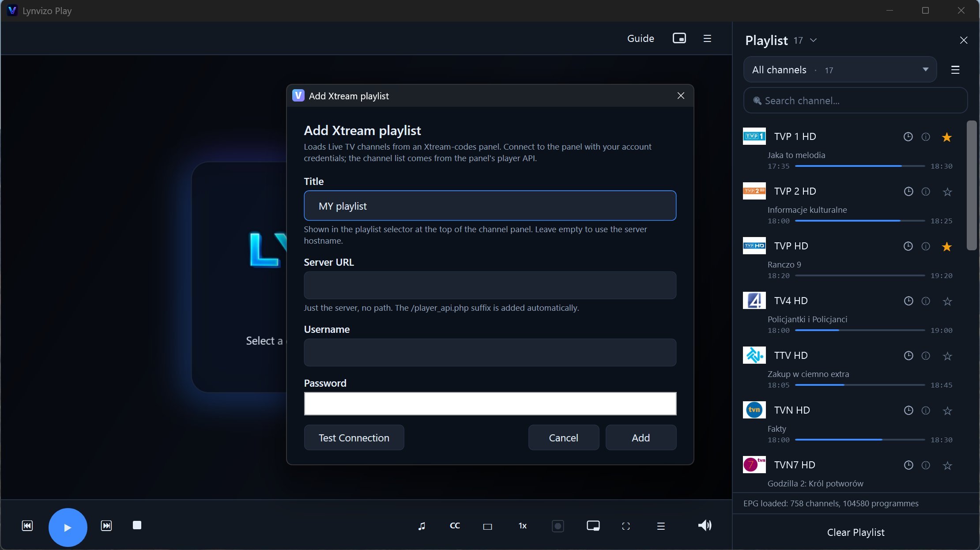This screenshot has height=550, width=980.
Task: Open catch-up clock for TVN HD
Action: 908,411
